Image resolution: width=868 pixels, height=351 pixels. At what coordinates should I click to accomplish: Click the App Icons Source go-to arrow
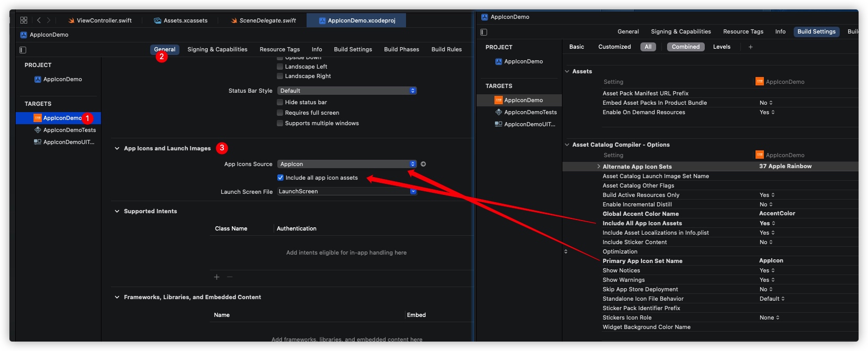423,164
